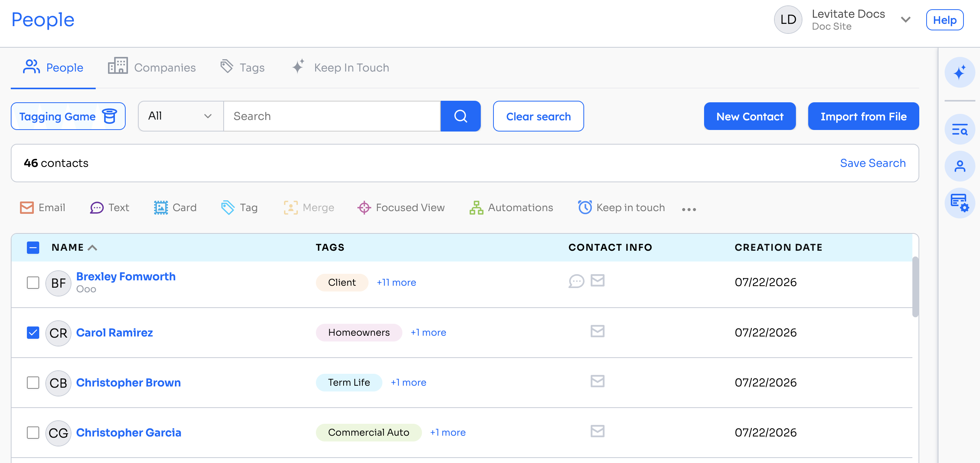Check the Christopher Brown row checkbox

(33, 383)
